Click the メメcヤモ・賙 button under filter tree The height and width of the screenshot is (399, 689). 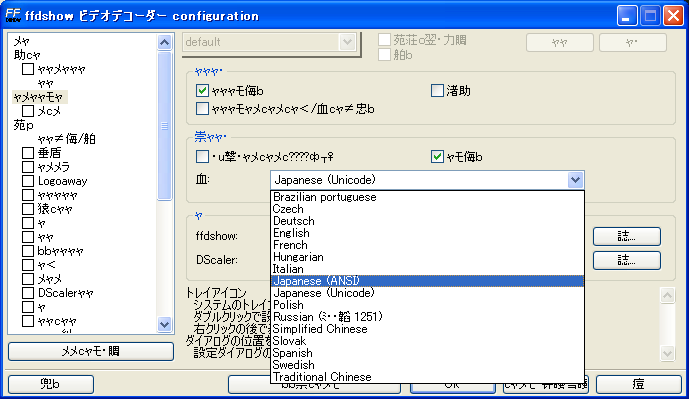click(91, 352)
